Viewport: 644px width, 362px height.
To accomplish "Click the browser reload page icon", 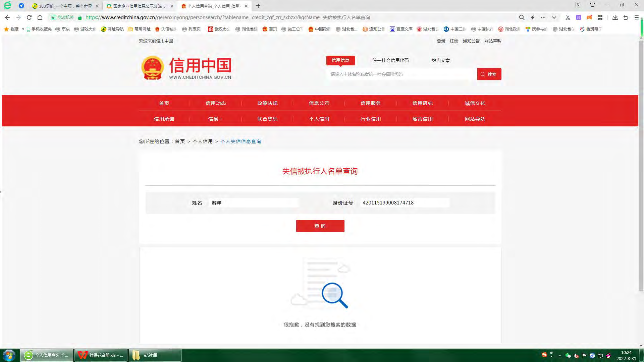I will (29, 17).
